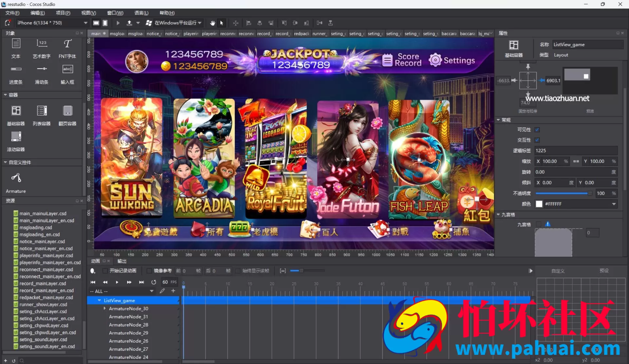
Task: Switch canvas to portrait orientation
Action: [105, 23]
